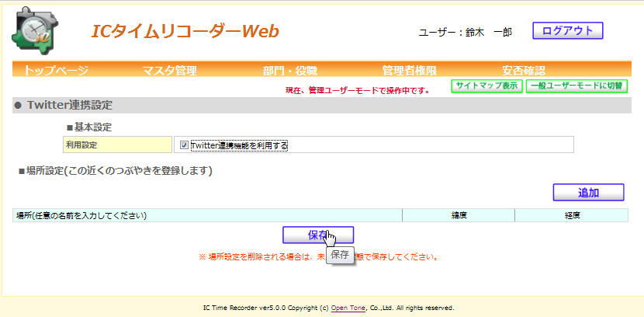Open the 安否確認 menu

point(524,71)
